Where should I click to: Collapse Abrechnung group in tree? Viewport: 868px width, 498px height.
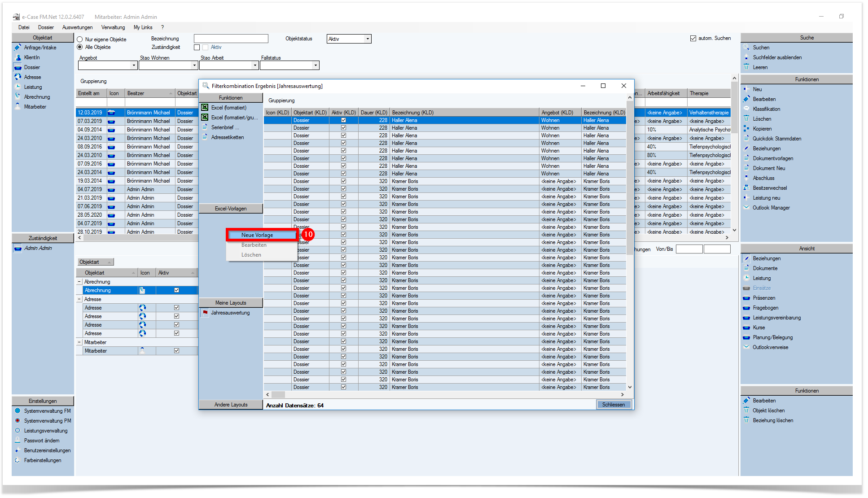tap(79, 282)
